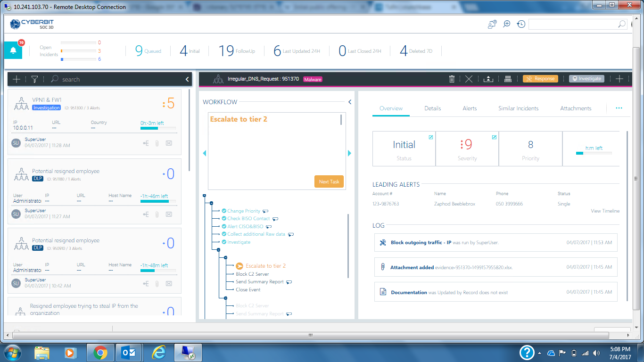Click the notifications bell icon

(x=13, y=51)
